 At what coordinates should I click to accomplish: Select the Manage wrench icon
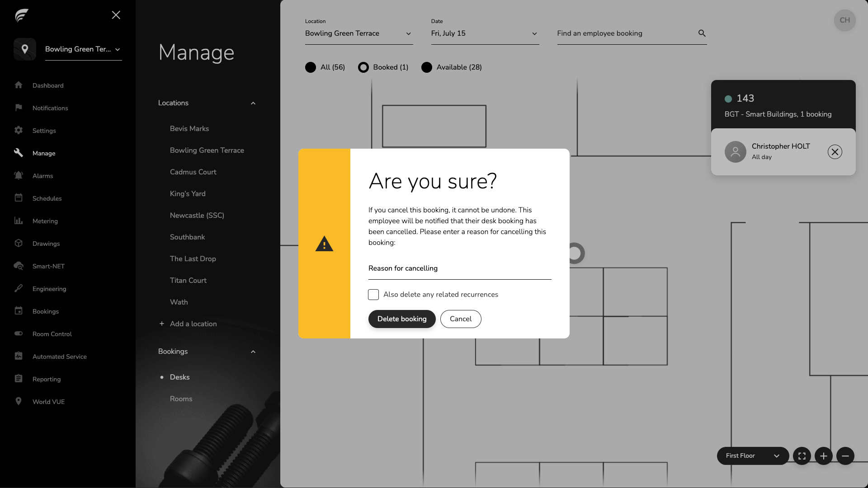click(x=19, y=153)
